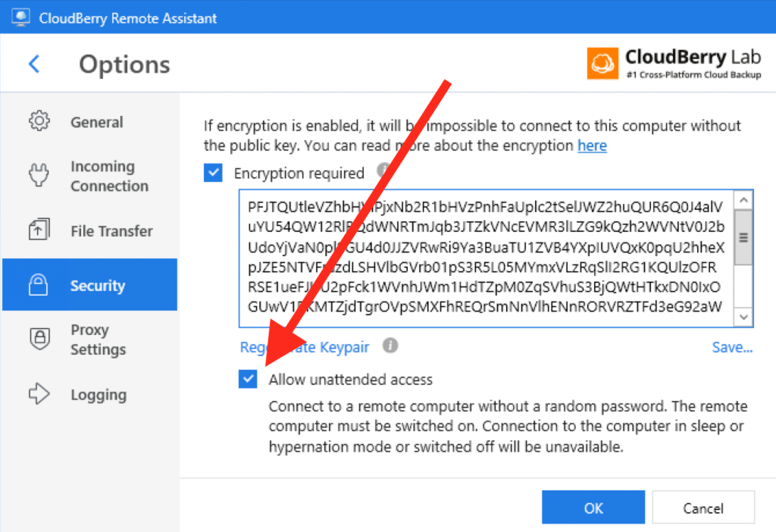The image size is (776, 532).
Task: Go back using the left arrow icon
Action: (34, 64)
